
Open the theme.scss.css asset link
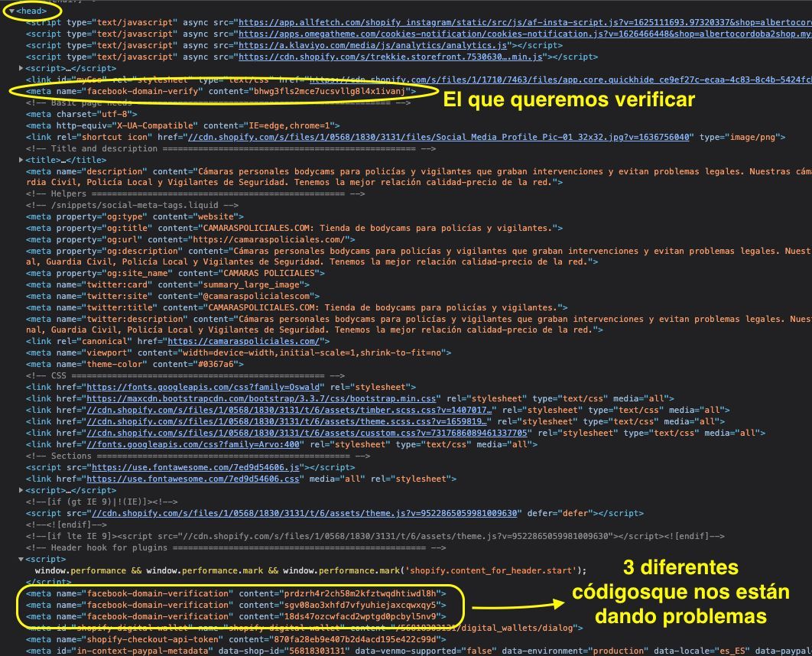pos(287,421)
